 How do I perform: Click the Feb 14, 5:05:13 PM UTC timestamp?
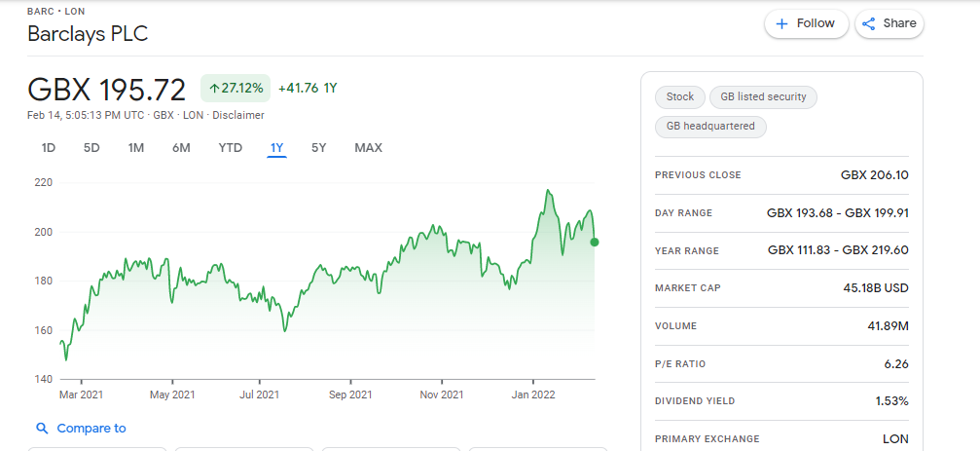click(87, 115)
